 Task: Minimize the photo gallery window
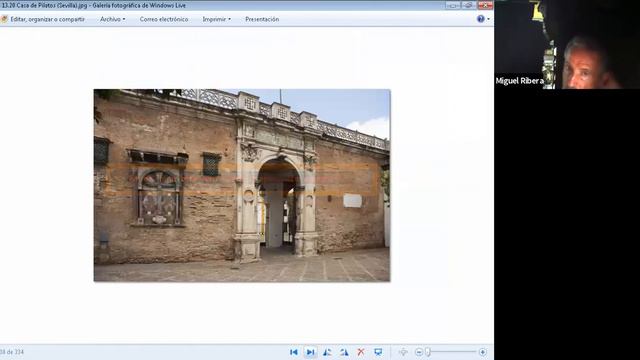[x=452, y=5]
